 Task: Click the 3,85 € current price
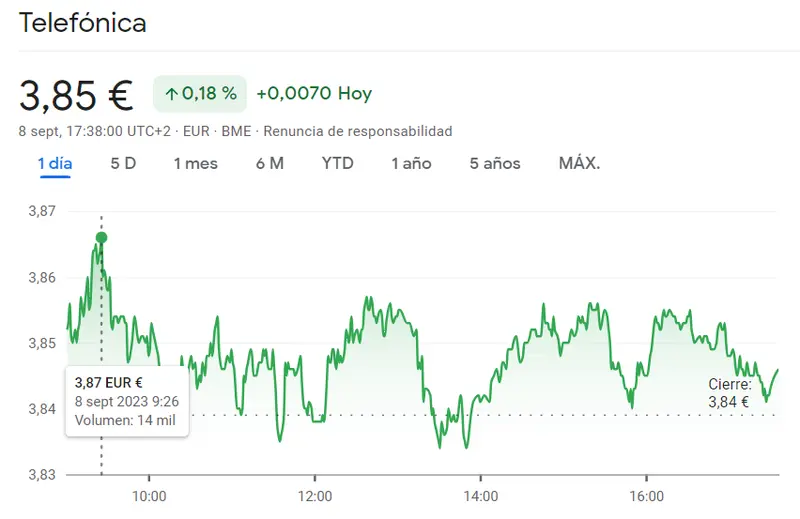tap(76, 95)
